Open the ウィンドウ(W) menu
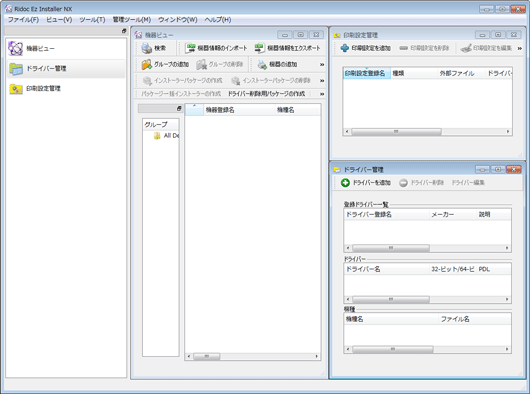 pos(178,20)
